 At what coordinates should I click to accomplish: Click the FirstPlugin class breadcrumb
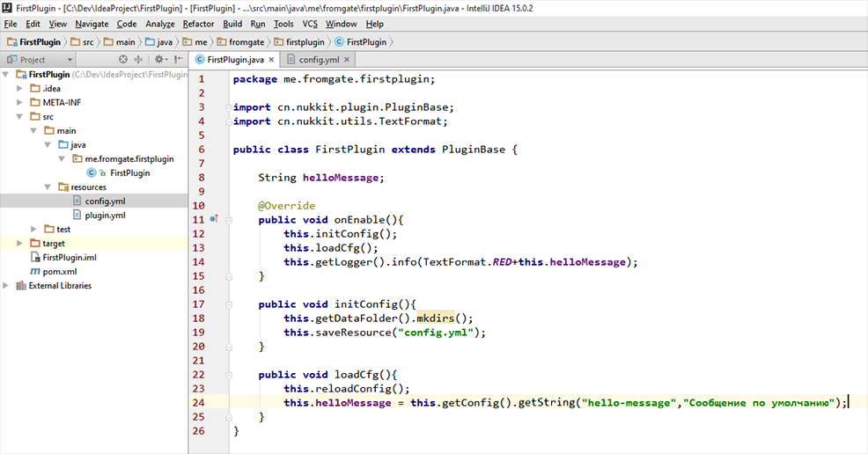[361, 42]
